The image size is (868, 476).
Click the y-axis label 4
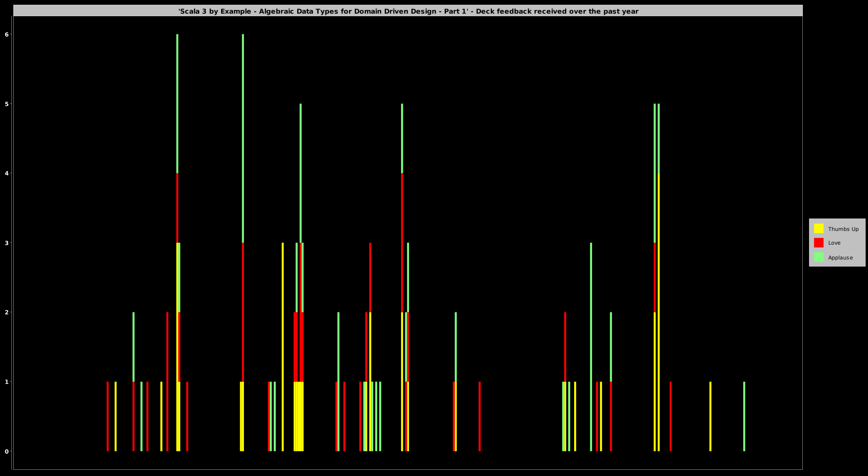tap(7, 173)
